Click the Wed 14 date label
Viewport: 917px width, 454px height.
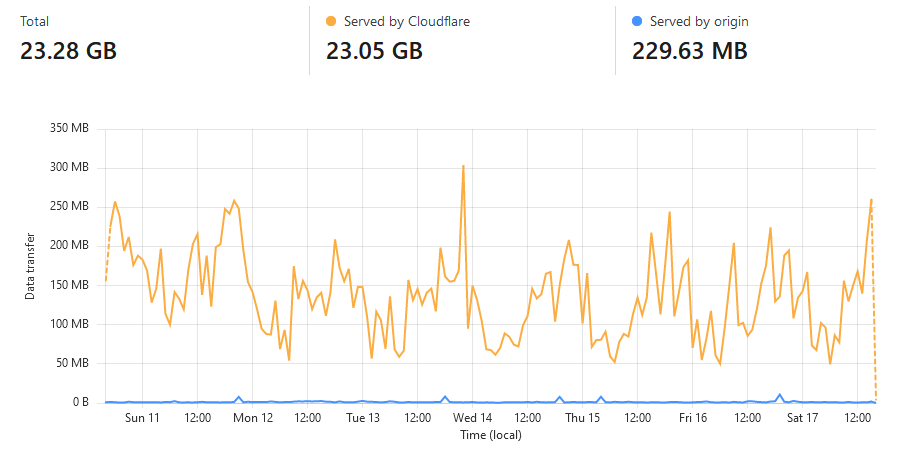(472, 417)
